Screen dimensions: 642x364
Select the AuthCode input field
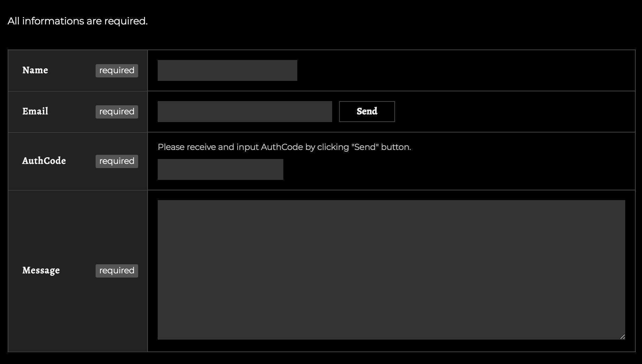coord(220,169)
